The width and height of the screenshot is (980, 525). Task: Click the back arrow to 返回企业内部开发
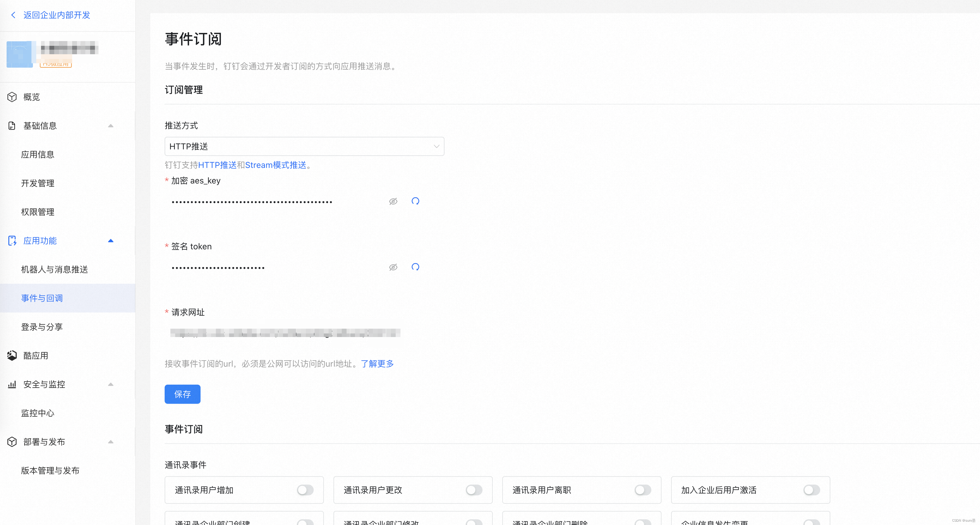click(13, 15)
